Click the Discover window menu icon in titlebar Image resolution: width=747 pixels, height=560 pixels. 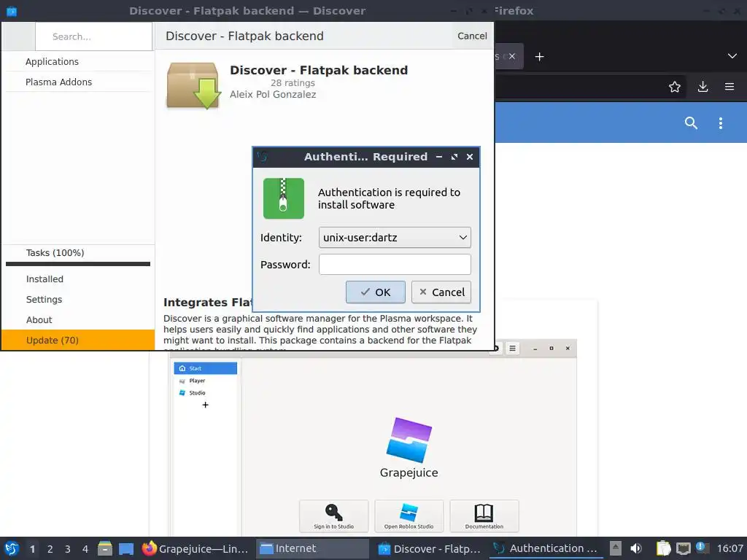(12, 11)
